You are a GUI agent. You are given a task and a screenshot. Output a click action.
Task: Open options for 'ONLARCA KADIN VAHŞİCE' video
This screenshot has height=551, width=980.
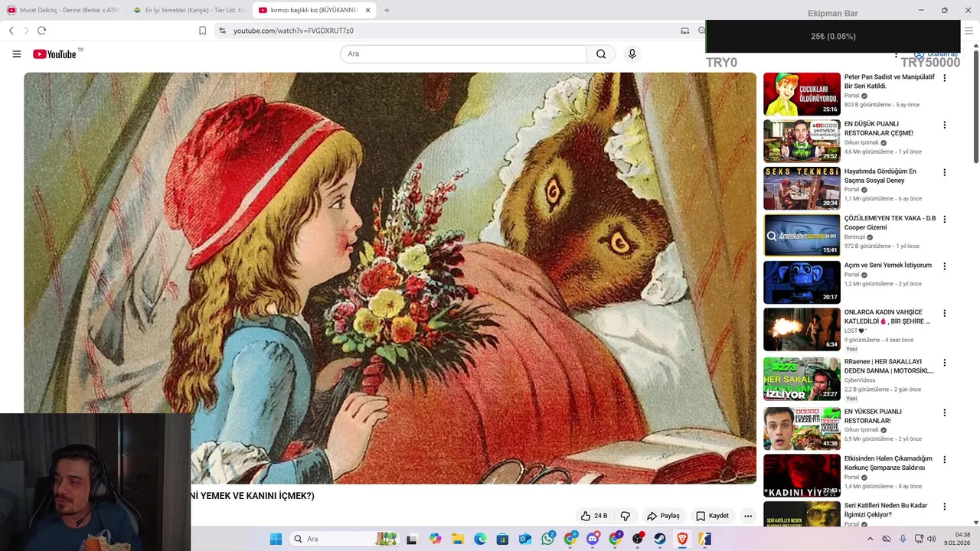(944, 313)
